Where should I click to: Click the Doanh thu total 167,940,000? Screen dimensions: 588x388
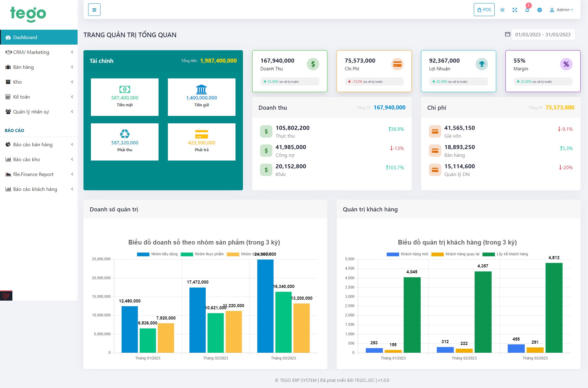(389, 108)
